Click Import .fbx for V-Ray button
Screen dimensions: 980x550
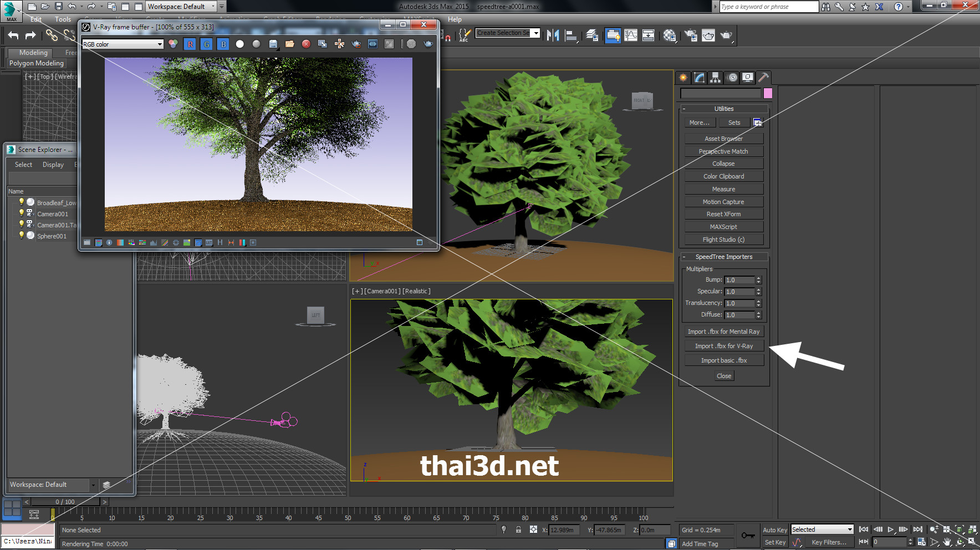tap(724, 346)
